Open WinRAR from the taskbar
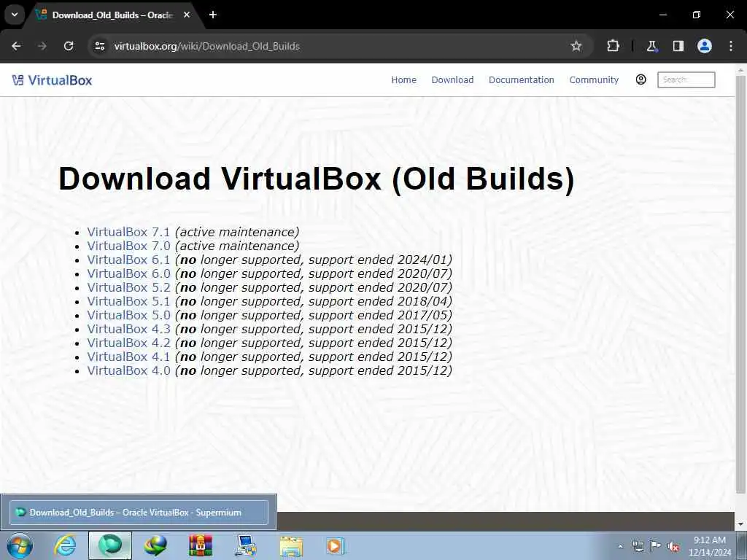This screenshot has height=560, width=747. (201, 545)
